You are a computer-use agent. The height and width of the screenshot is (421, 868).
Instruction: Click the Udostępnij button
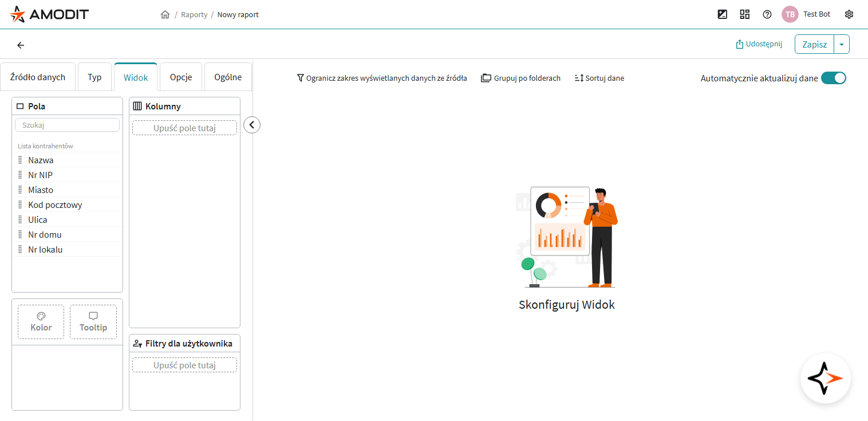click(759, 44)
